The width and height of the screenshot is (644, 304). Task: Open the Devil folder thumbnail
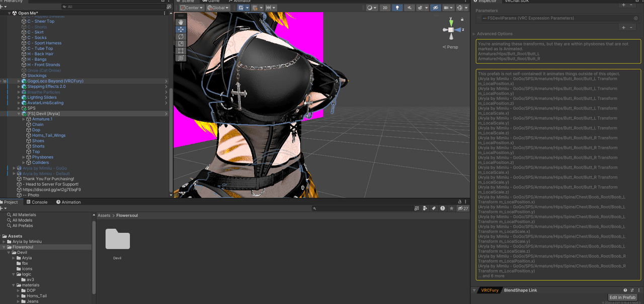[x=117, y=240]
